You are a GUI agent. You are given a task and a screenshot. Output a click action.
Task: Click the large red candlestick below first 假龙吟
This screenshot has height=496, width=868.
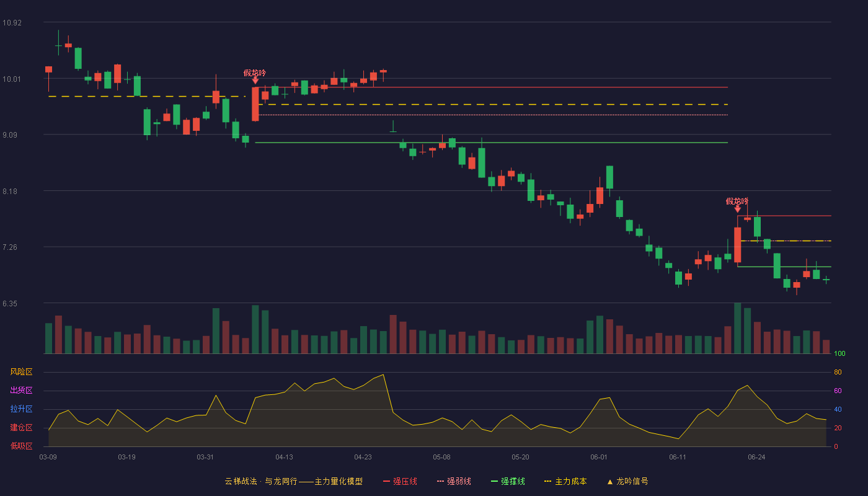click(255, 104)
